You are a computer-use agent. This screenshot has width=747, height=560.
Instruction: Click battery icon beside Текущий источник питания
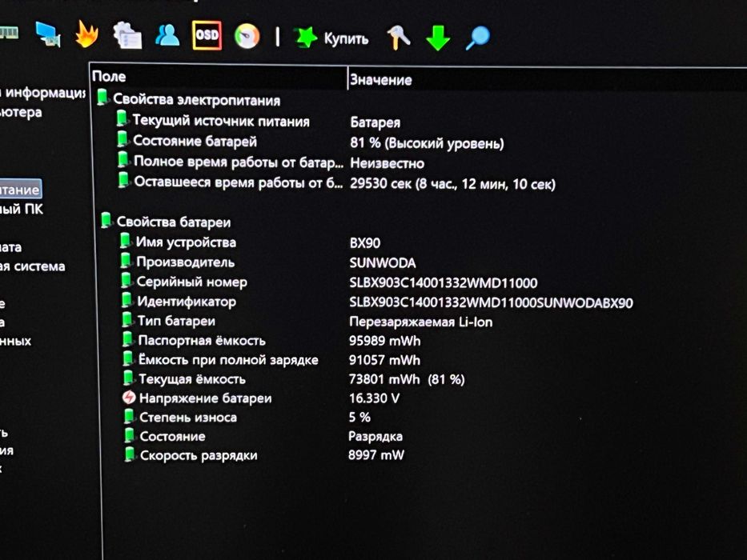click(122, 118)
